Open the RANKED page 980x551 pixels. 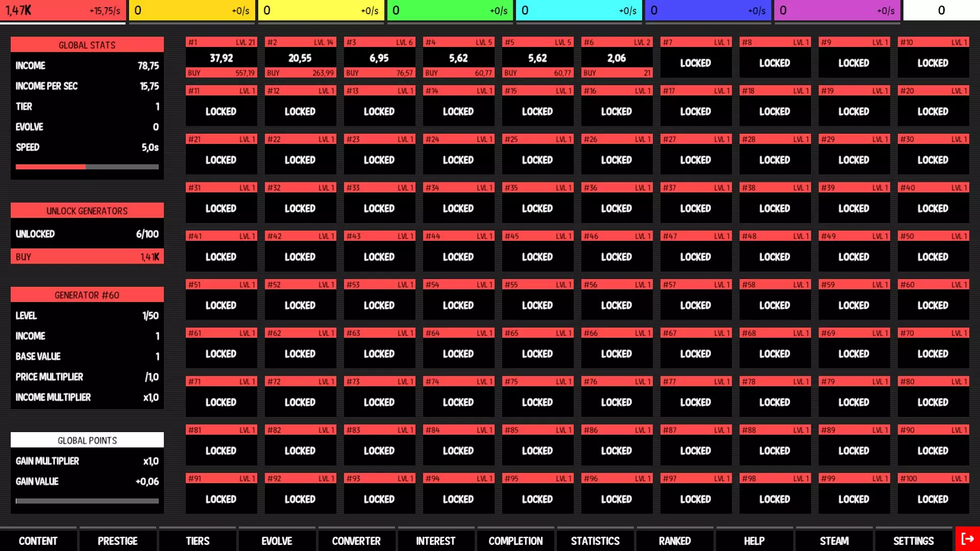[x=674, y=540]
